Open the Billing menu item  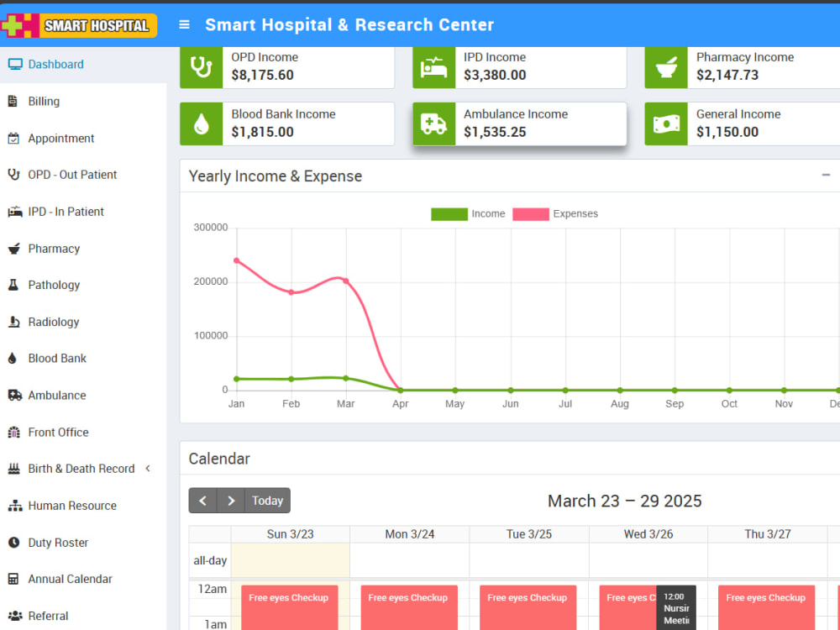[83, 102]
